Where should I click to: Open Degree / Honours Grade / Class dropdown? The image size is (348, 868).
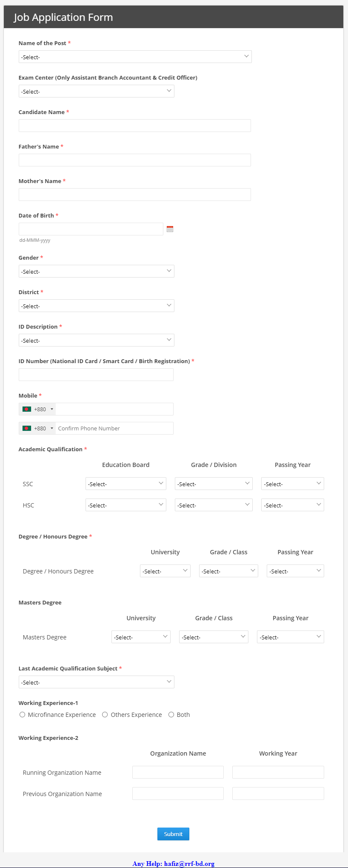228,571
